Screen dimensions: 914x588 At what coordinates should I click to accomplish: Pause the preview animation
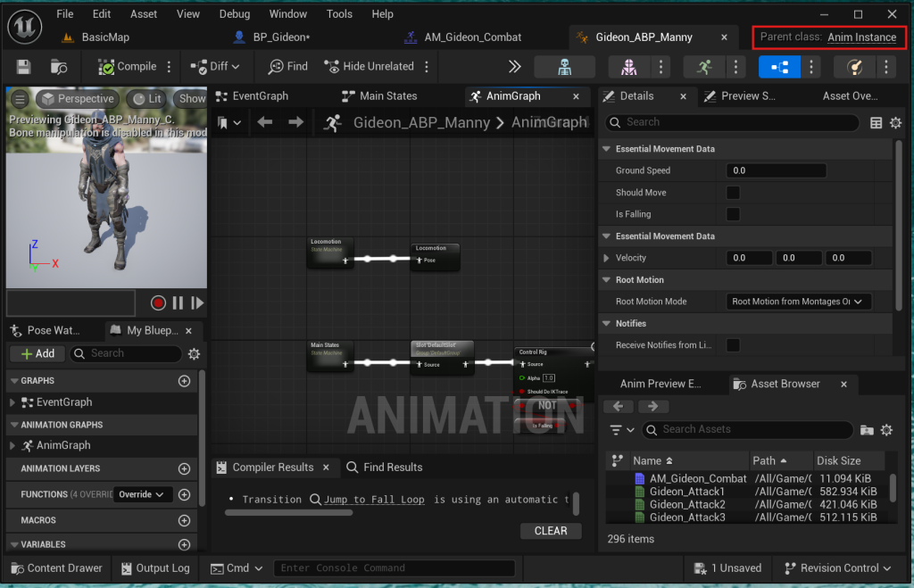coord(178,303)
